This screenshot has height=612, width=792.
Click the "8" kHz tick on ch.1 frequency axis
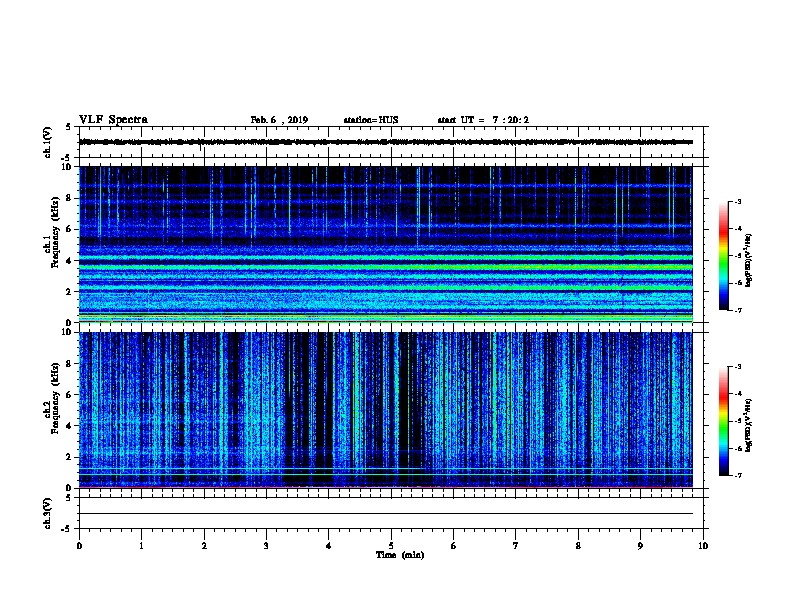(69, 198)
